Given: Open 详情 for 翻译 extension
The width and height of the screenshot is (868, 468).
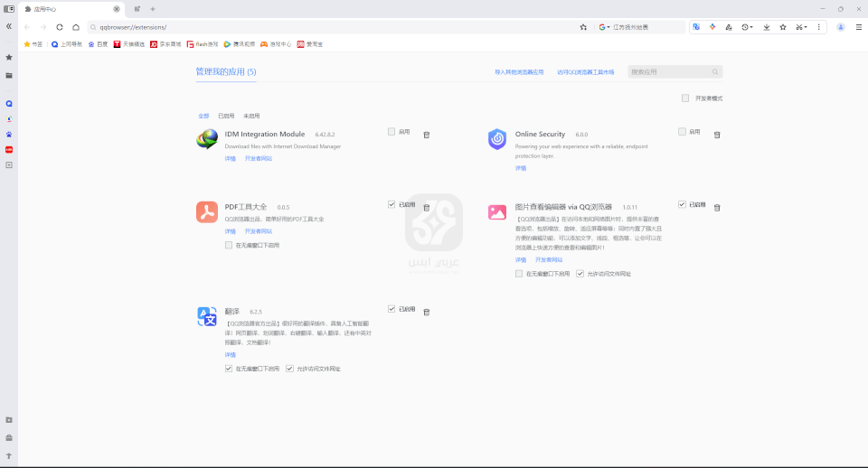Looking at the screenshot, I should tap(231, 354).
